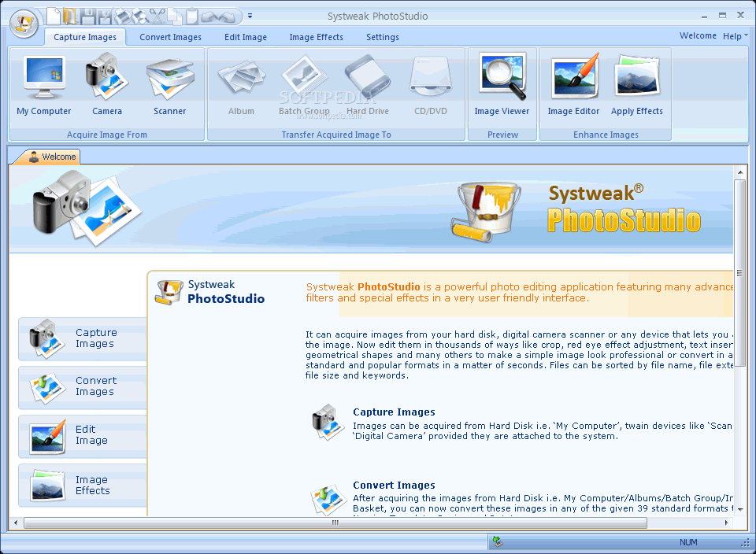Viewport: 756px width, 554px height.
Task: Click the Paste clipboard icon in quick toolbar
Action: pyautogui.click(x=192, y=17)
